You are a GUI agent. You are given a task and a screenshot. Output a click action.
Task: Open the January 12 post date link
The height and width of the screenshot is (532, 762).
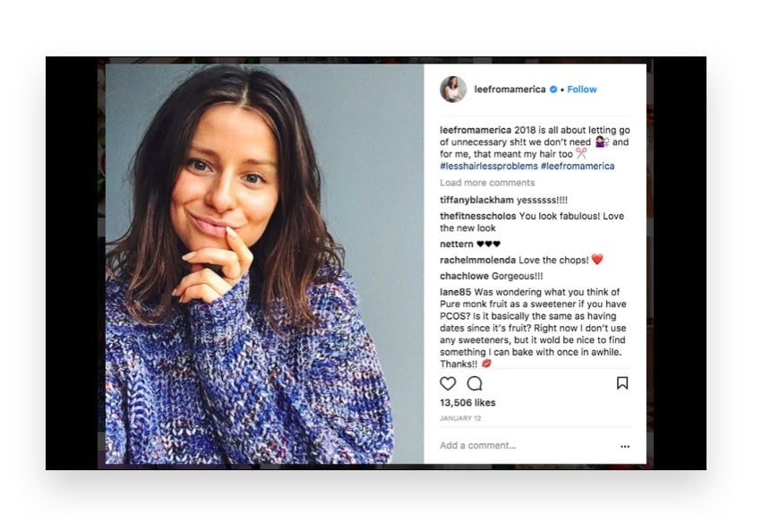(460, 418)
